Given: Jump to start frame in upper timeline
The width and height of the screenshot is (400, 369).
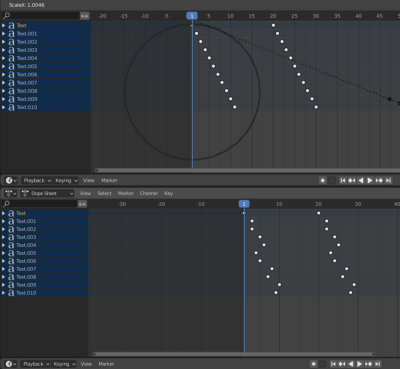Looking at the screenshot, I should click(x=343, y=180).
